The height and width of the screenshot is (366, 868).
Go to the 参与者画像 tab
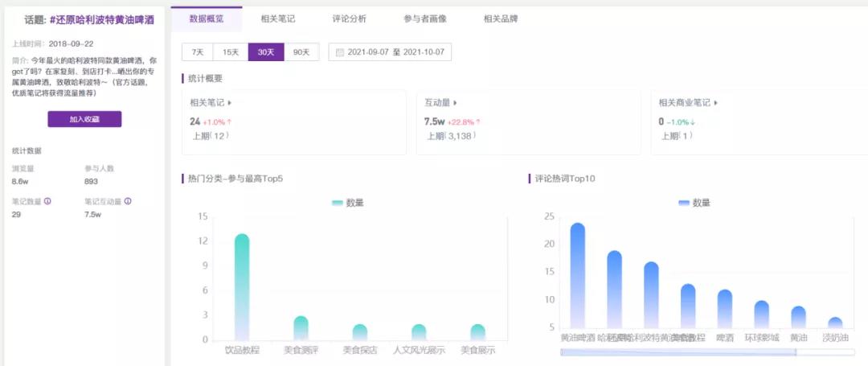point(425,19)
